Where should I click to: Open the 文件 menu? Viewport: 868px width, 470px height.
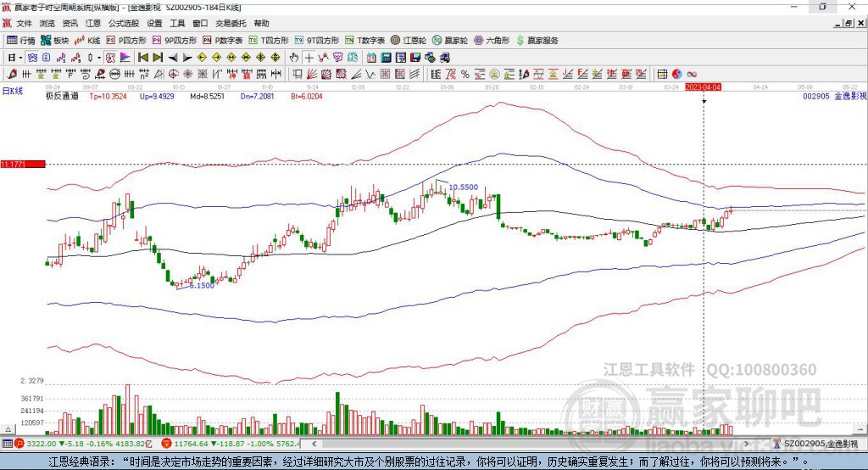(24, 23)
